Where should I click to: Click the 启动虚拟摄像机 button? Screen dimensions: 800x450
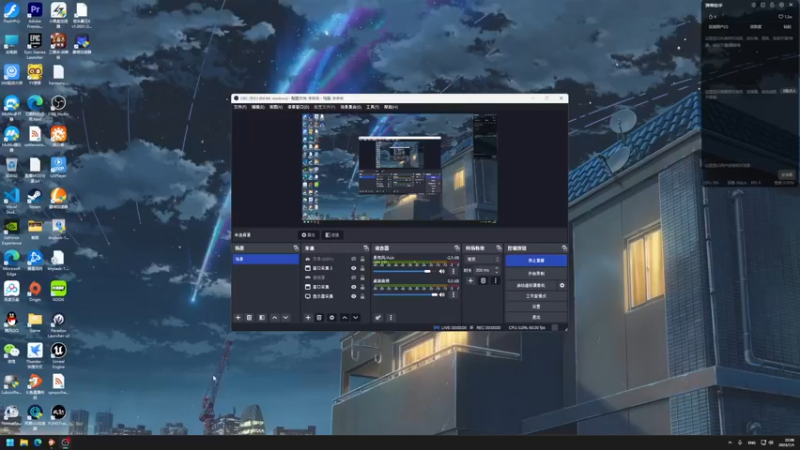pyautogui.click(x=531, y=285)
